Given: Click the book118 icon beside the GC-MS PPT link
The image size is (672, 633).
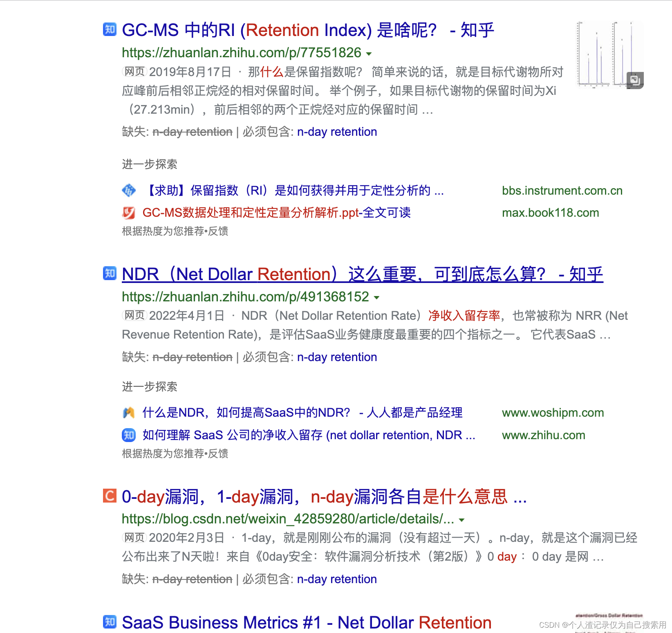Looking at the screenshot, I should 129,213.
